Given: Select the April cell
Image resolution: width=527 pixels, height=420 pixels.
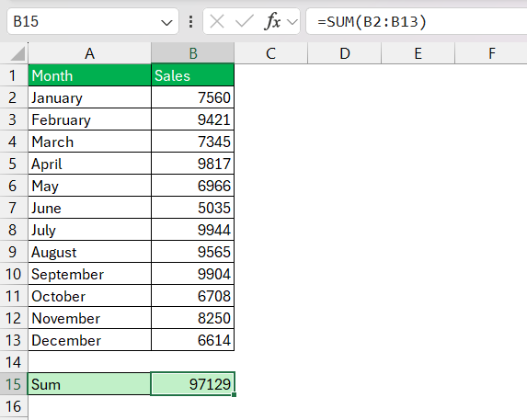Looking at the screenshot, I should click(90, 164).
